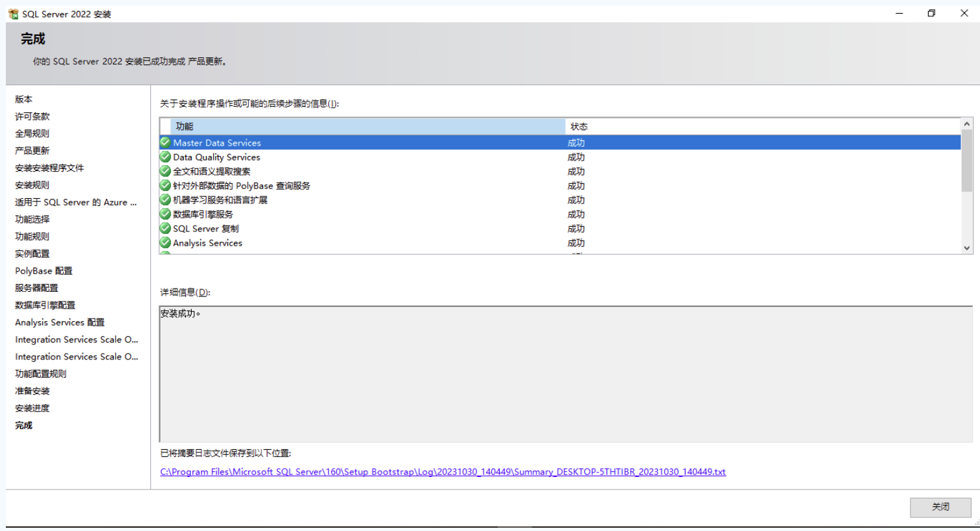Click green check icon beside Data Quality Services
Viewport: 980px width, 531px height.
pyautogui.click(x=166, y=157)
